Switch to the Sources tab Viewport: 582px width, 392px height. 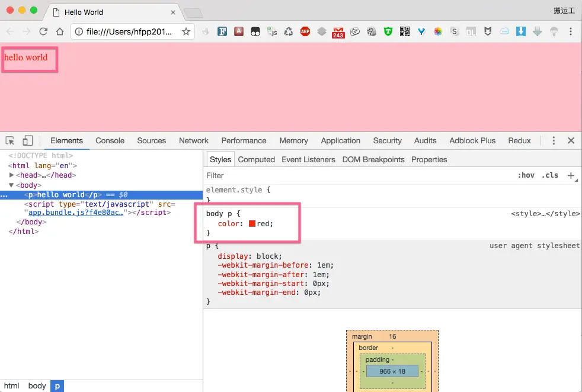152,140
